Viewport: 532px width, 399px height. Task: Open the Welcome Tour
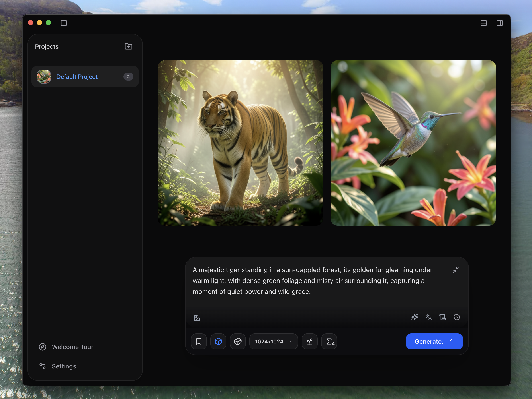(72, 347)
